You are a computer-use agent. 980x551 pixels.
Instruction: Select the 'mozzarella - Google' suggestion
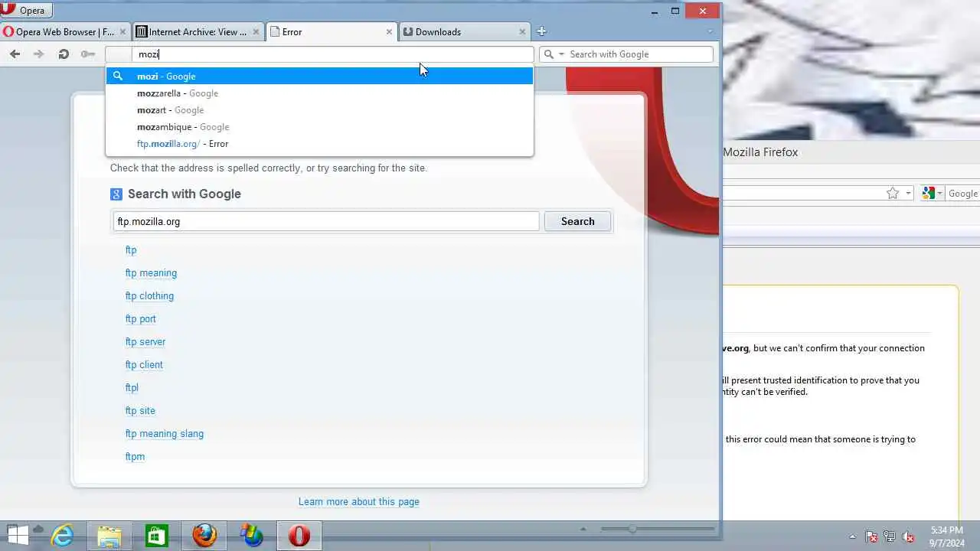click(x=319, y=93)
